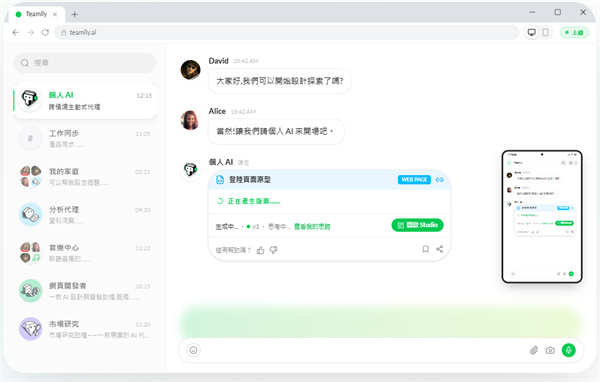Image resolution: width=600 pixels, height=382 pixels.
Task: Open the 分析代理 conversation
Action: coord(85,215)
